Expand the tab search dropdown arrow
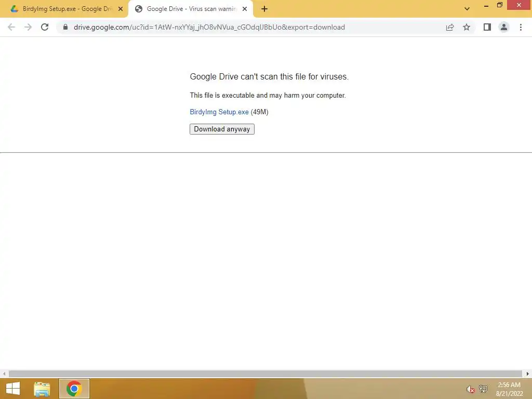Viewport: 532px width, 399px height. pos(467,9)
